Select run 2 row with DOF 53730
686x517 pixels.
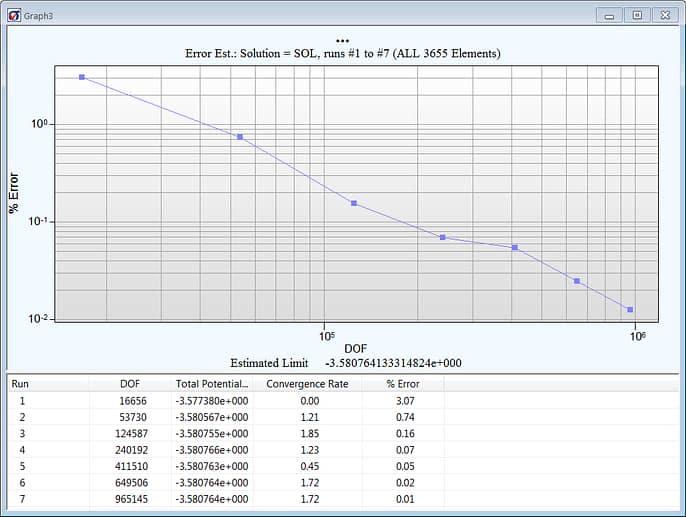click(x=130, y=416)
